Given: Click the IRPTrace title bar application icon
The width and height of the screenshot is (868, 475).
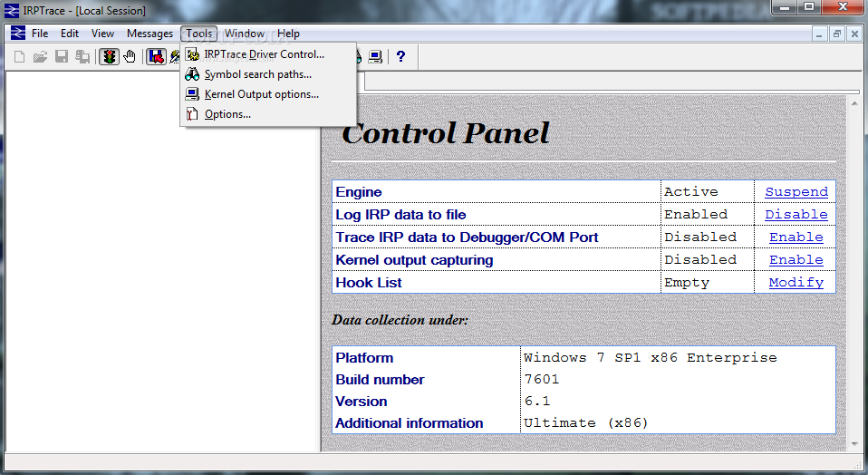Looking at the screenshot, I should click(12, 11).
